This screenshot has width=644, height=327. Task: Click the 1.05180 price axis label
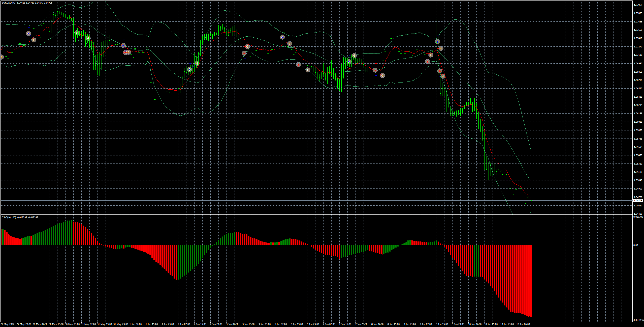638,172
